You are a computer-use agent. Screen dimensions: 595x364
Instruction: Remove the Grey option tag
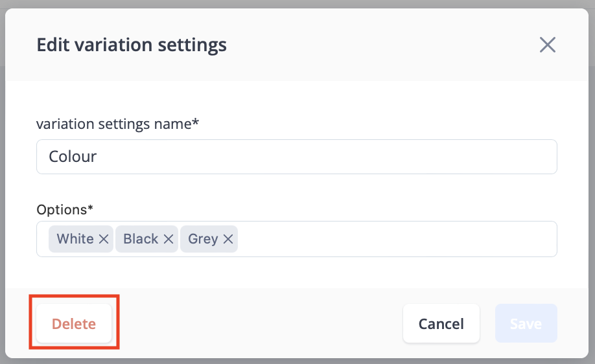228,239
